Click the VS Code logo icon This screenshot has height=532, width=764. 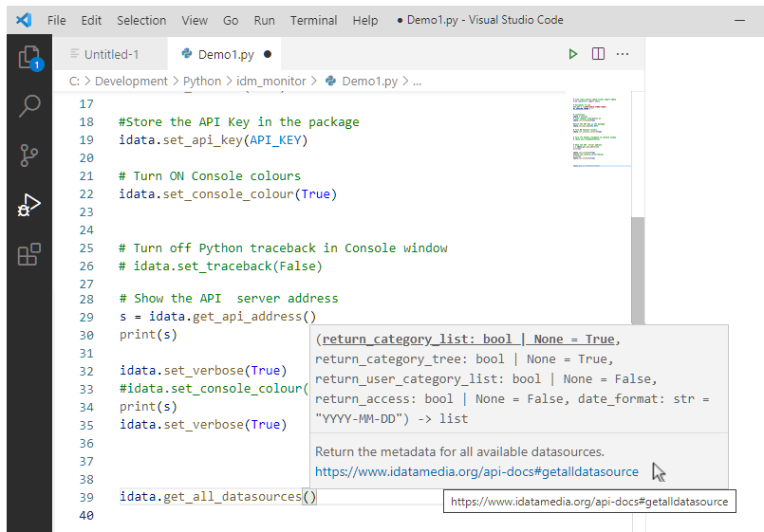24,20
